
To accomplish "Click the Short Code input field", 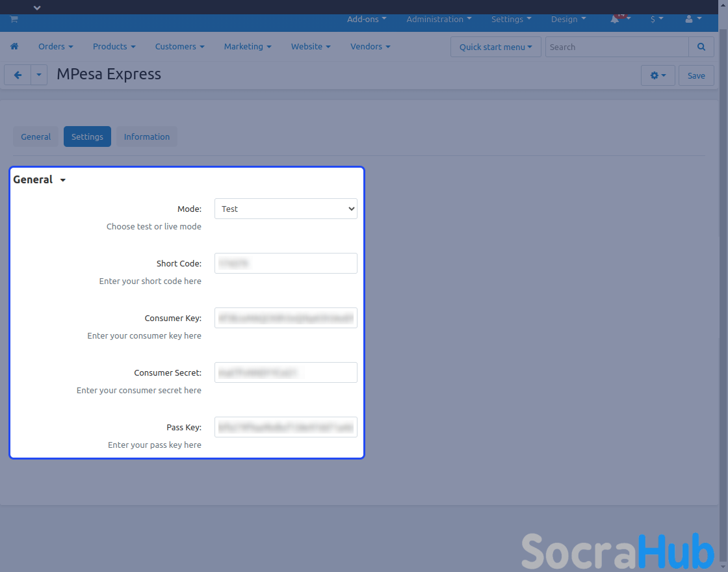I will click(285, 263).
